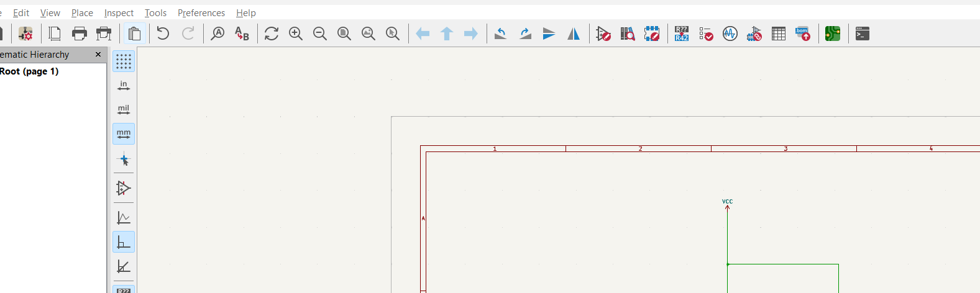Open symbol fields table
Viewport: 980px width, 293px height.
(x=779, y=34)
